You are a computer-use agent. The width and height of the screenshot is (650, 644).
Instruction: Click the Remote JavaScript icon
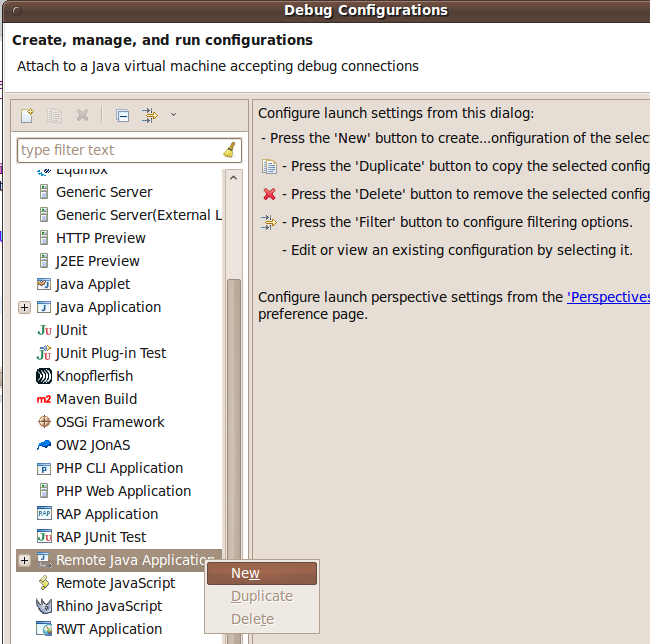pyautogui.click(x=44, y=583)
